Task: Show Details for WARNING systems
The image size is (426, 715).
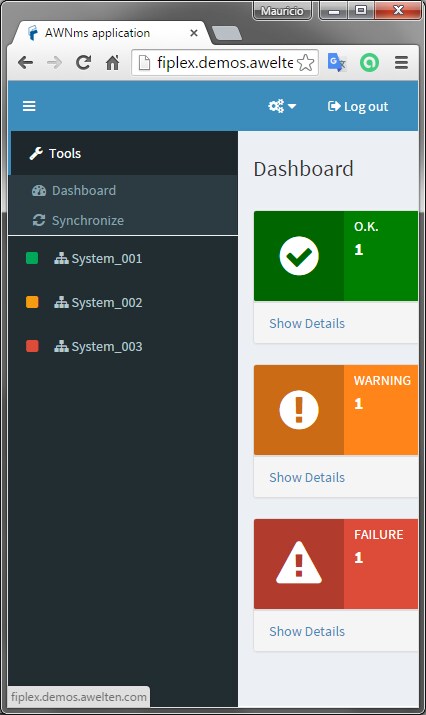Action: 307,477
